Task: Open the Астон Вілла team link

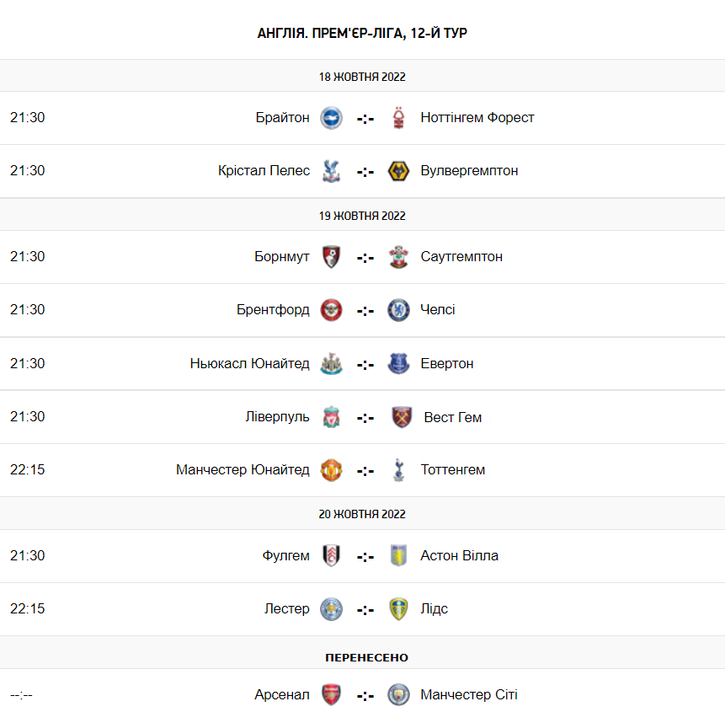Action: click(460, 555)
